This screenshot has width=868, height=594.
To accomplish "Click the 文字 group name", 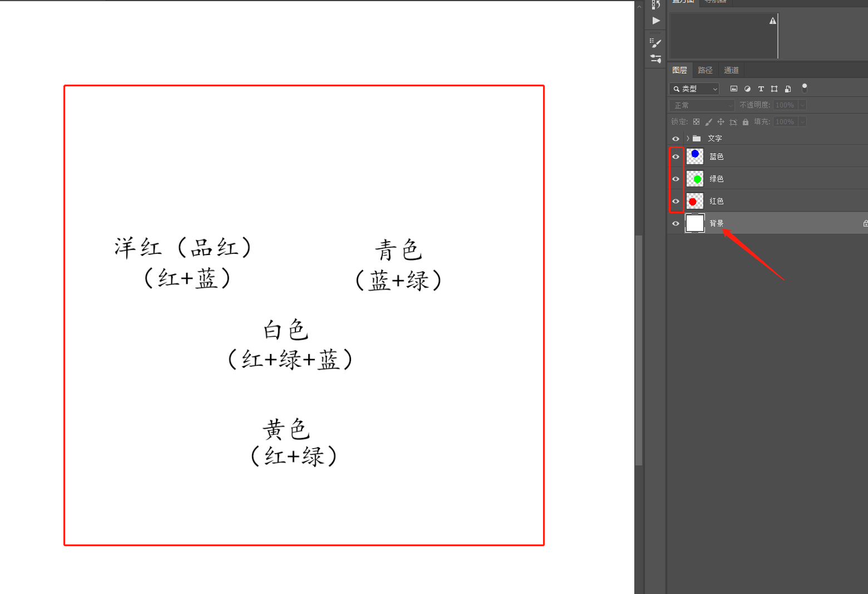I will pos(715,138).
